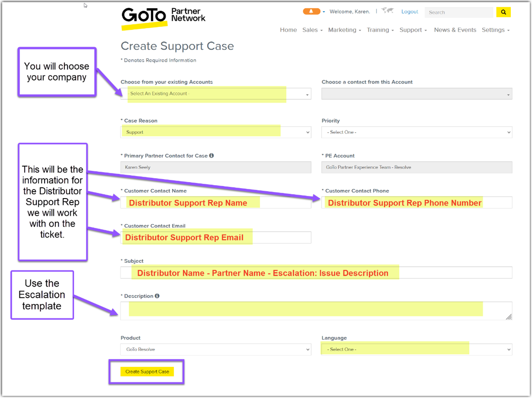Expand the caret beside the notification bell
Viewport: 532px width, 398px height.
click(324, 12)
